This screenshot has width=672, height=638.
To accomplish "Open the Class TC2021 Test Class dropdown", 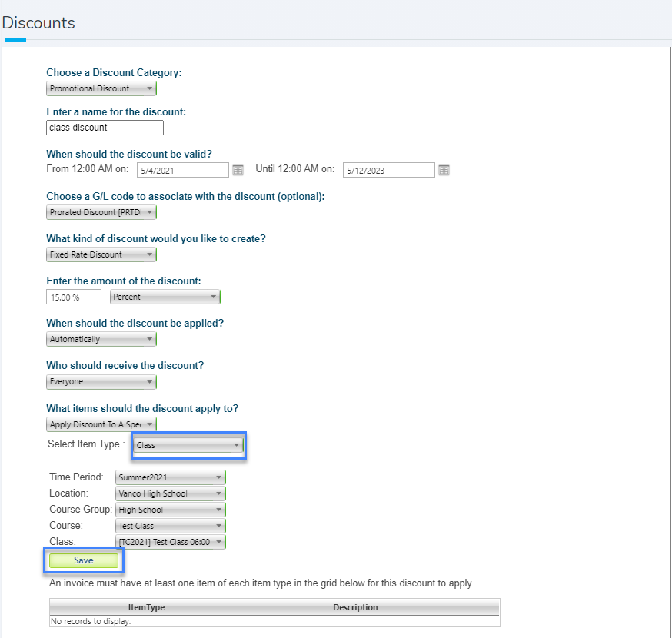I will pyautogui.click(x=171, y=542).
